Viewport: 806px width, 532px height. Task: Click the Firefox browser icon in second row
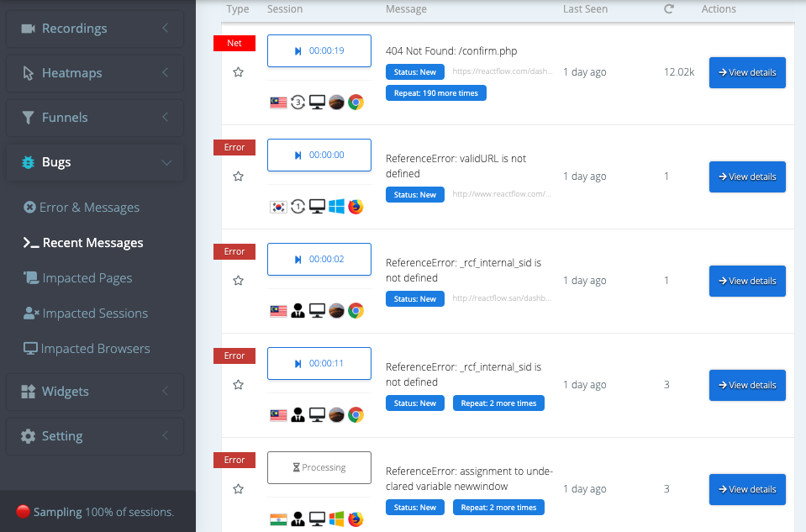[356, 207]
